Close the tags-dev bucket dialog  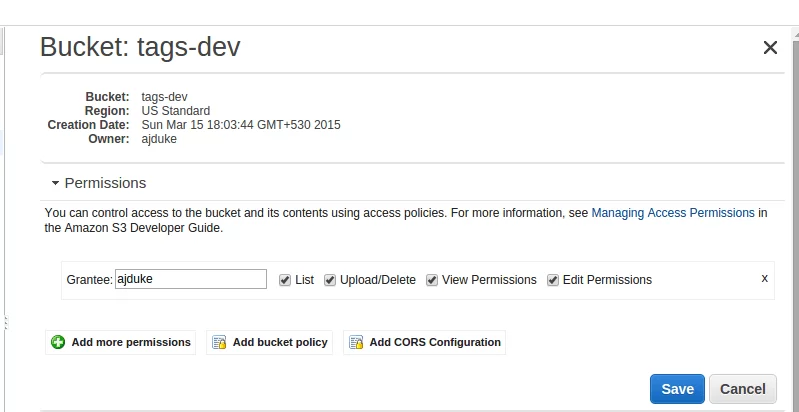pyautogui.click(x=770, y=48)
